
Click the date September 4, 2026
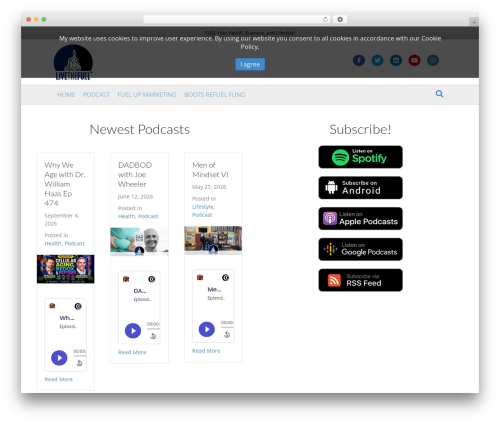click(62, 220)
